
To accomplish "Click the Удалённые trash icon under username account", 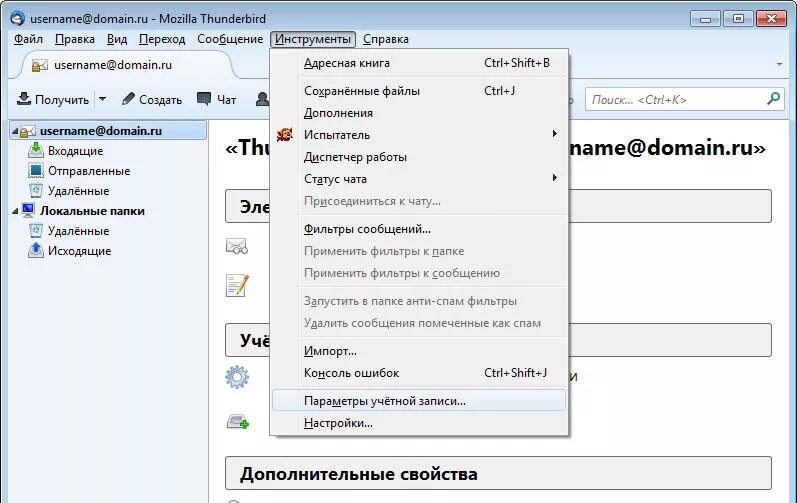I will pos(36,191).
